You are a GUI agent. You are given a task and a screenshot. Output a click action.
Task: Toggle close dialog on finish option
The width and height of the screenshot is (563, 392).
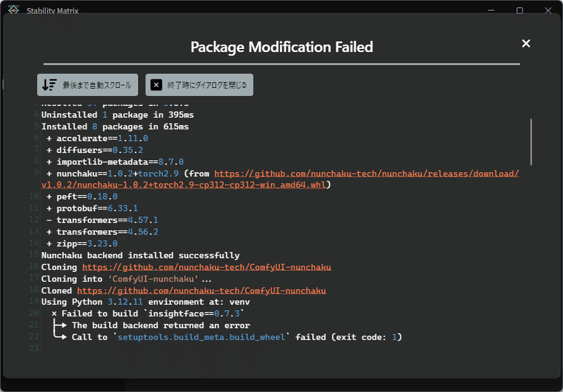[199, 85]
